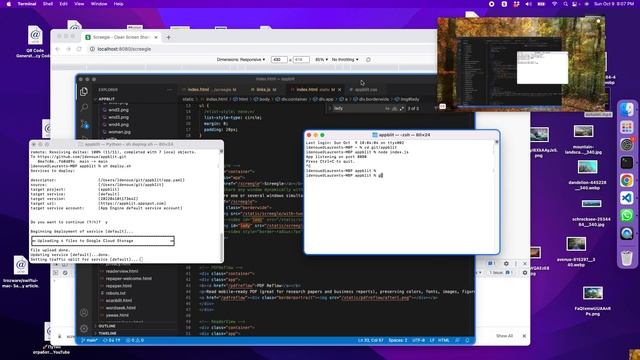Open Finder from the Dock

click(x=627, y=109)
